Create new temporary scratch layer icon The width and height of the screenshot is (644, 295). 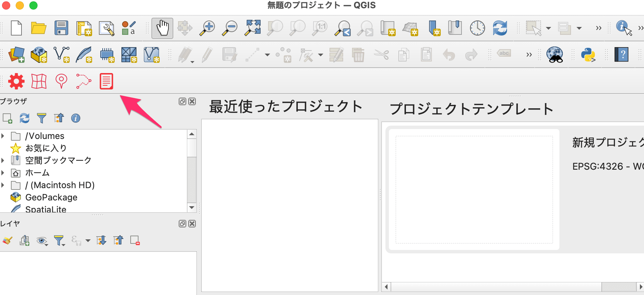click(107, 55)
